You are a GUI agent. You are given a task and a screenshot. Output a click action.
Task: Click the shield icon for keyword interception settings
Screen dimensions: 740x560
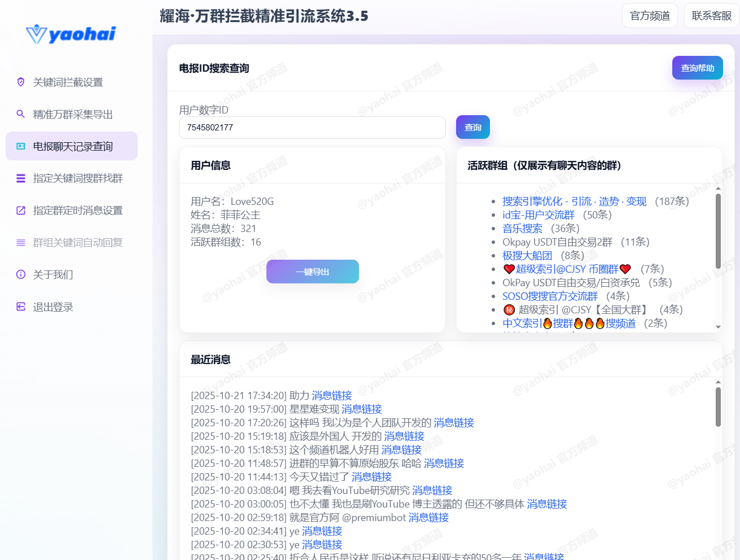tap(21, 82)
